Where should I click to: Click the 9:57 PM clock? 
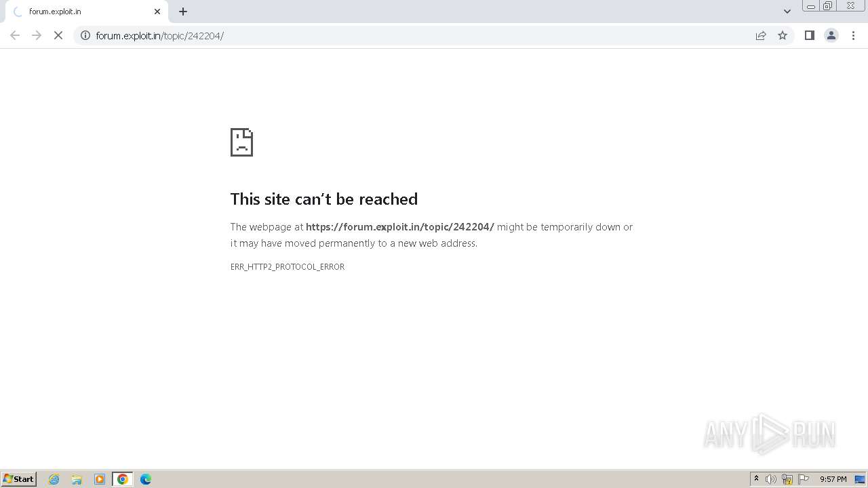pos(833,479)
